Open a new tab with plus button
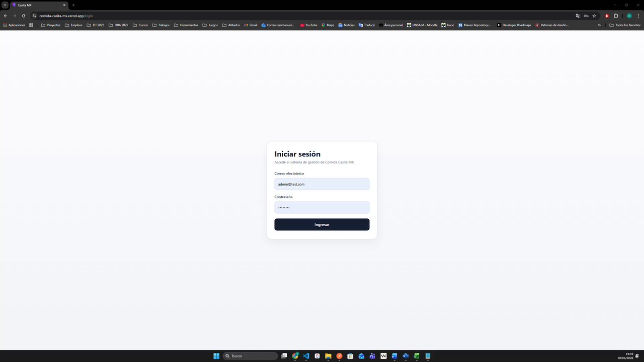This screenshot has width=644, height=362. (x=73, y=5)
